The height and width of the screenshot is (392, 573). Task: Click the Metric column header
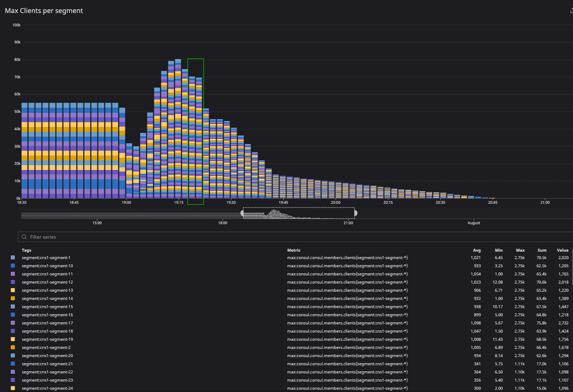pyautogui.click(x=294, y=250)
